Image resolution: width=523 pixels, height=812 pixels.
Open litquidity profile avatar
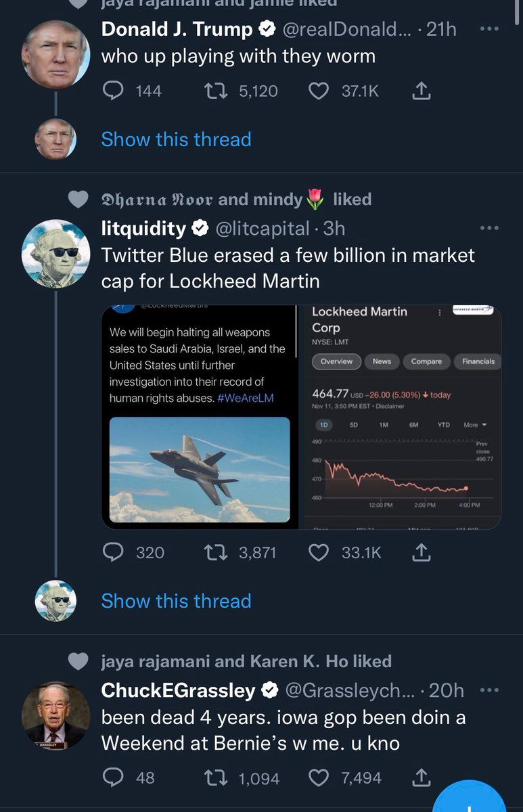pos(55,254)
